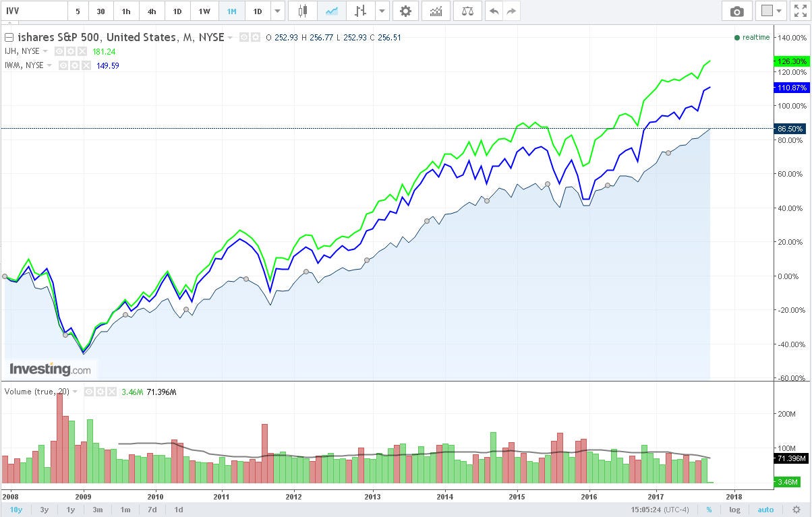Screen dimensions: 812x517
Task: Open ishares S&P 500 title dropdown arrow
Action: point(231,38)
